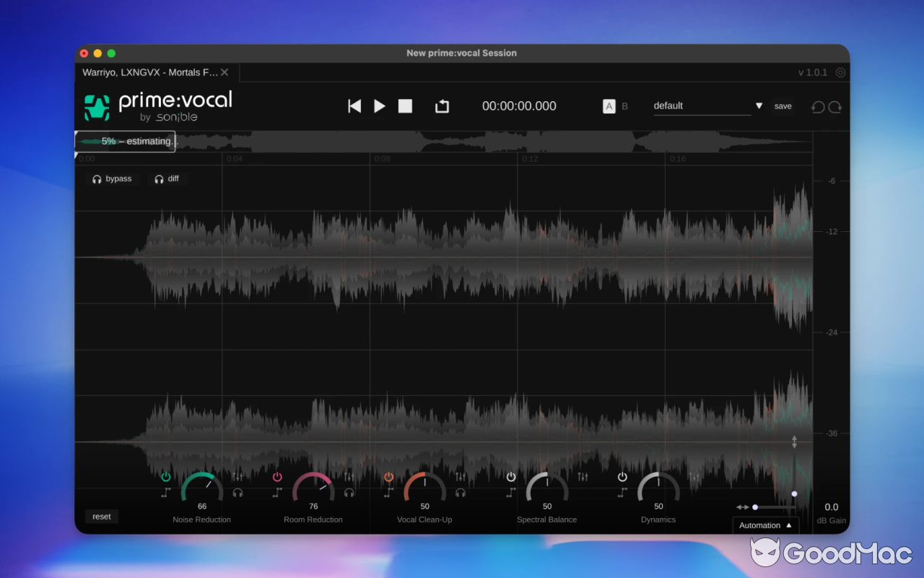Click the save preset button

click(x=783, y=105)
